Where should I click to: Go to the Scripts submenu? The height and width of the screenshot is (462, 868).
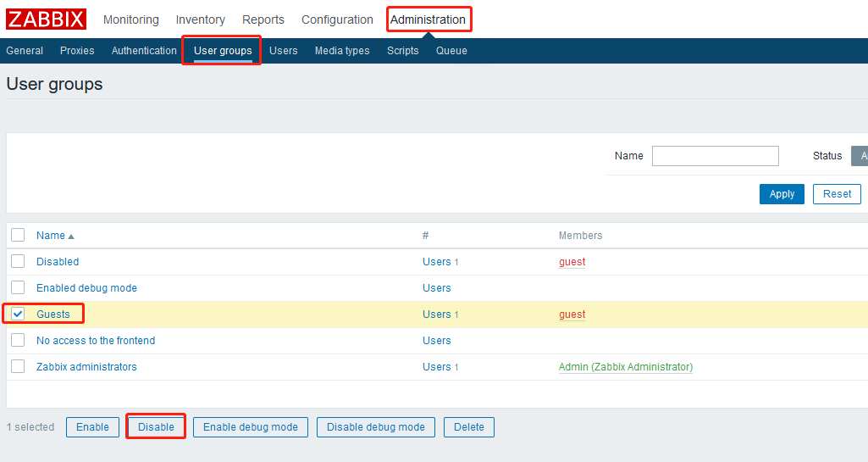click(x=402, y=50)
